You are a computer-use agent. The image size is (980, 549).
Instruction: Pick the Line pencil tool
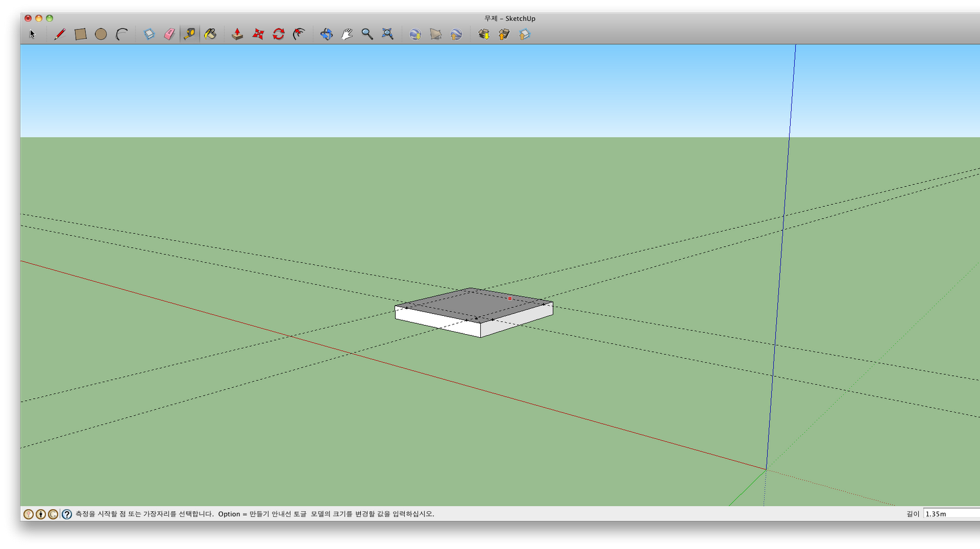[x=59, y=34]
